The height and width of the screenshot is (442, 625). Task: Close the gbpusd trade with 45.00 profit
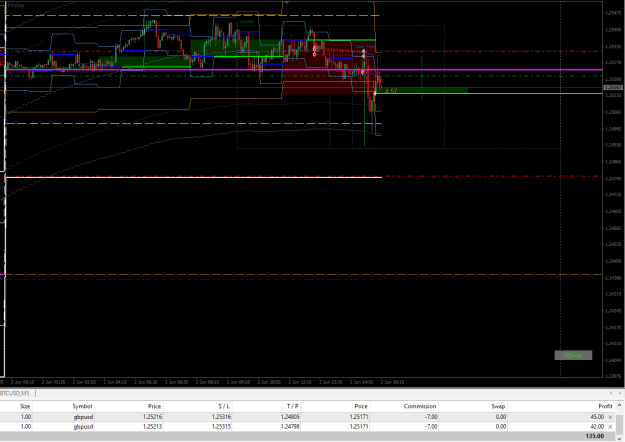point(610,417)
